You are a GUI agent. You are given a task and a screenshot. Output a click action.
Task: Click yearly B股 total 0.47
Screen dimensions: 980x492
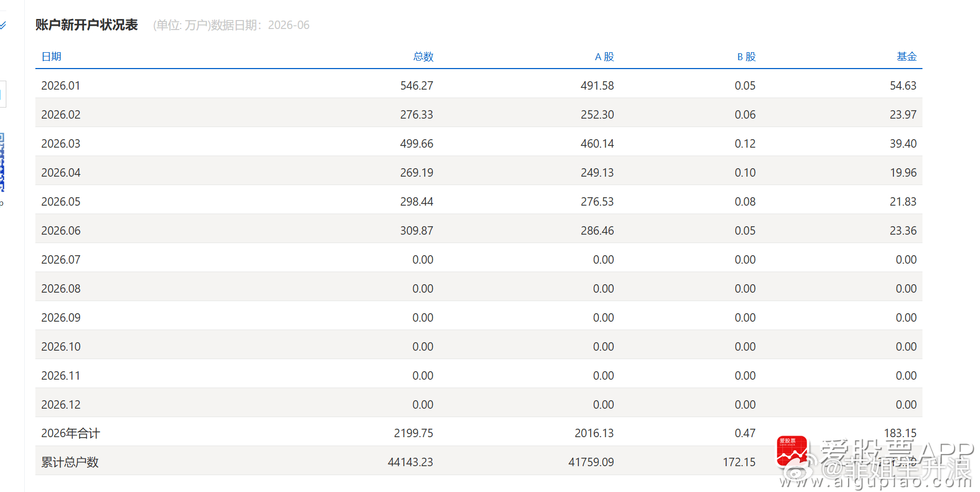pos(745,433)
